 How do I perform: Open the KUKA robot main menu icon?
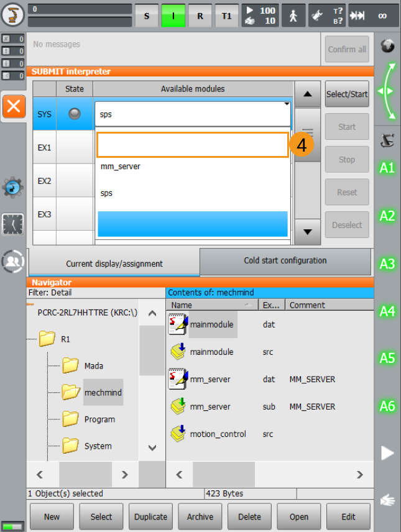13,15
